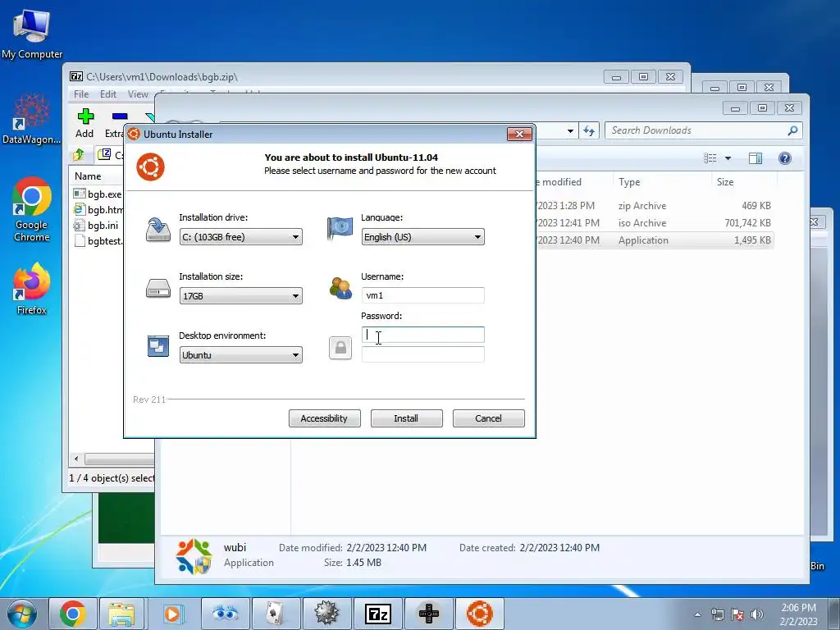Click the volume speaker tray icon

coord(757,614)
